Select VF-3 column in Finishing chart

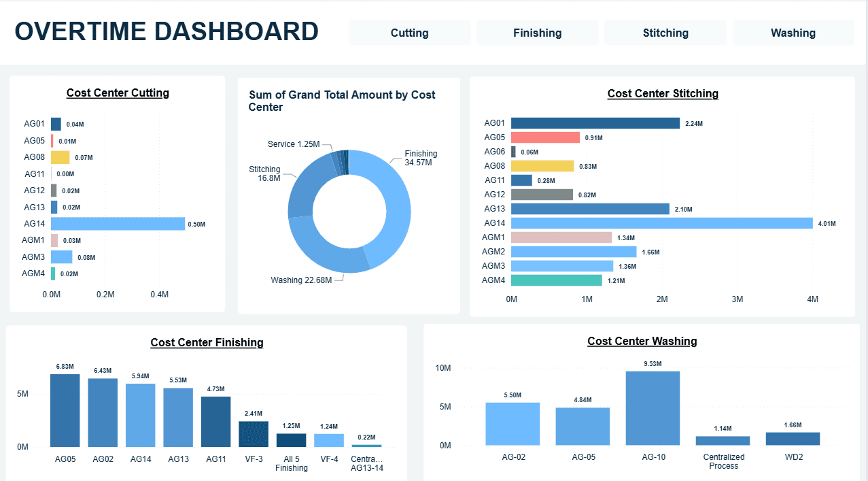(x=254, y=434)
